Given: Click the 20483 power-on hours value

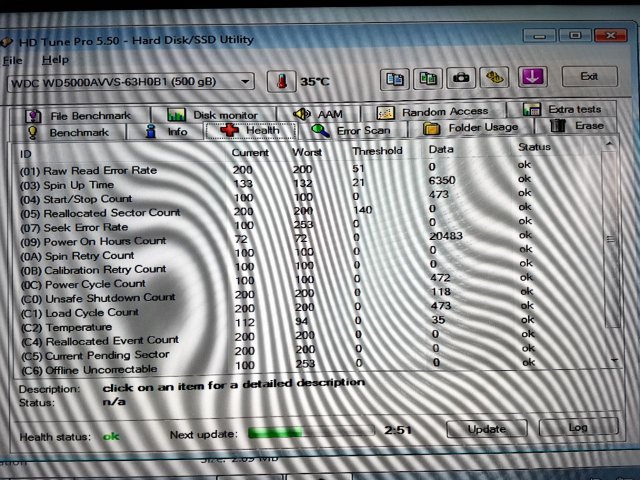Looking at the screenshot, I should [x=446, y=236].
